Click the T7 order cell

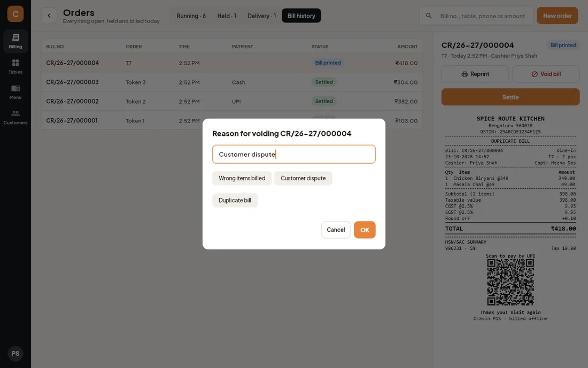pyautogui.click(x=129, y=63)
